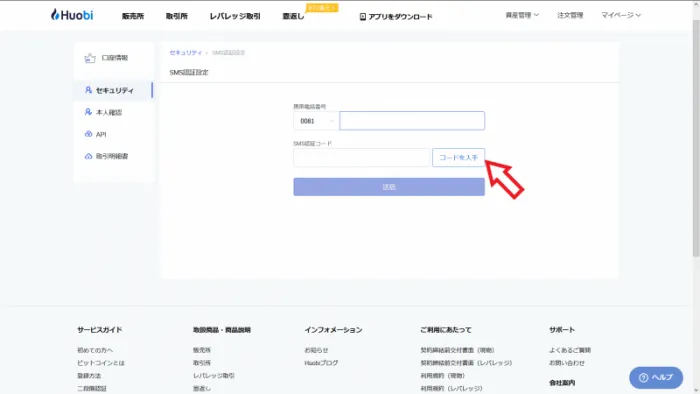Screen dimensions: 700x394
Task: Open 販売所 in the top navigation
Action: (x=133, y=16)
